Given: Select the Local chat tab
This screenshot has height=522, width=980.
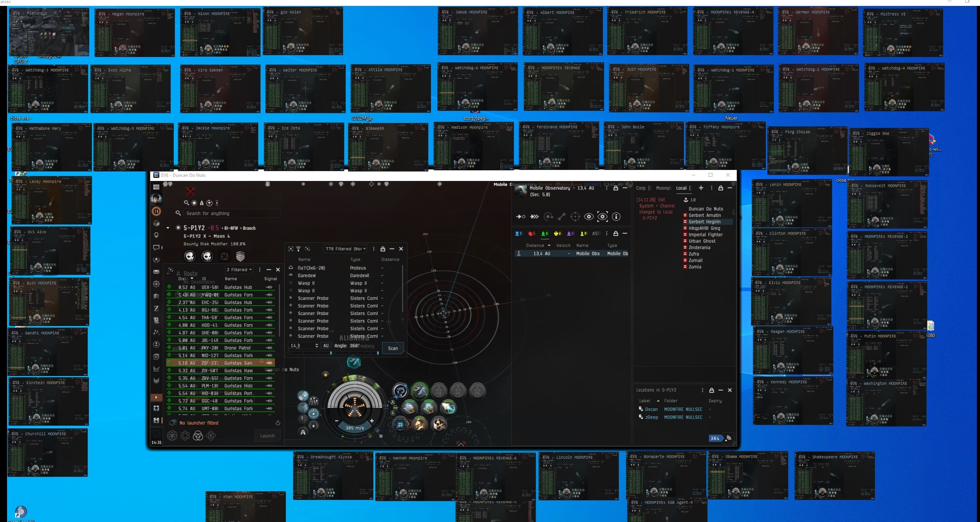Looking at the screenshot, I should [682, 188].
